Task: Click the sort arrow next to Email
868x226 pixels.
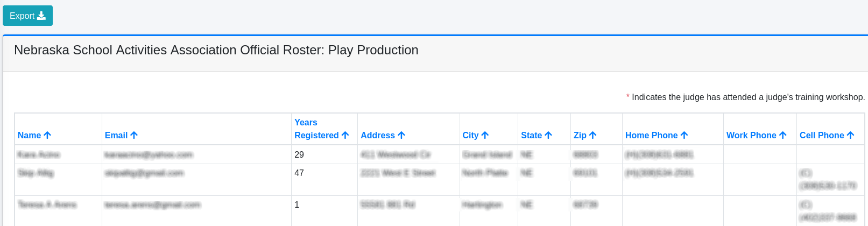Action: (x=134, y=136)
